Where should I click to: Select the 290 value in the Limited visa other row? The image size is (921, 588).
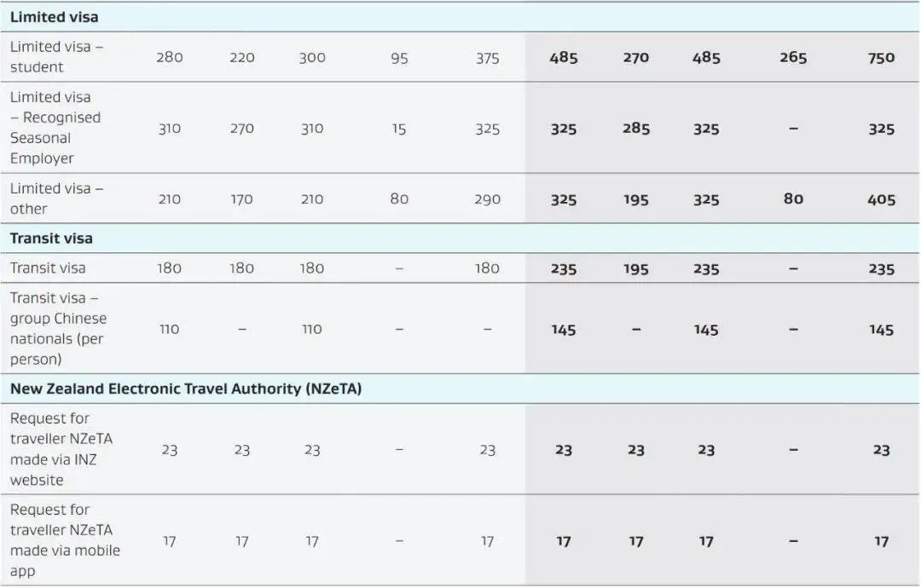(487, 199)
